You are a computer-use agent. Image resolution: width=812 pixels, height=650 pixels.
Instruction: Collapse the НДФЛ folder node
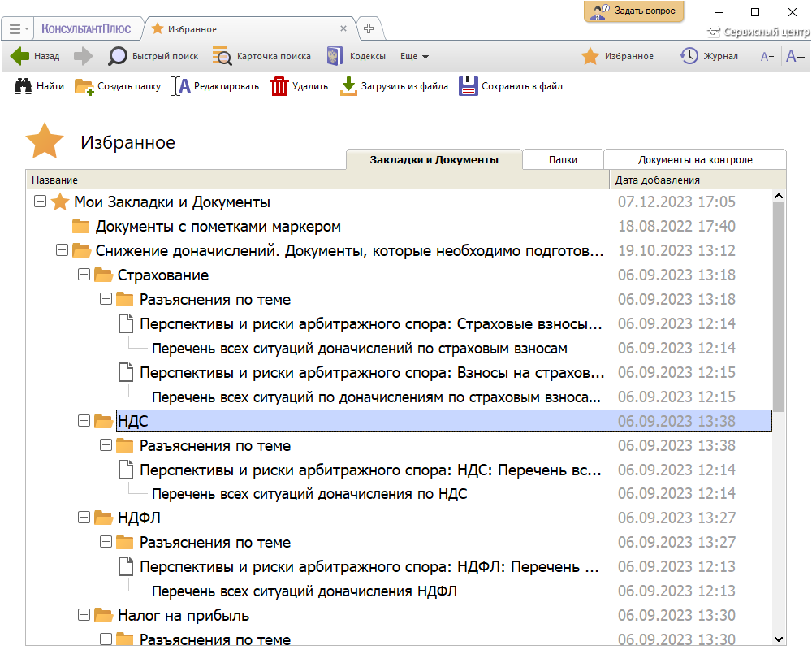coord(83,518)
